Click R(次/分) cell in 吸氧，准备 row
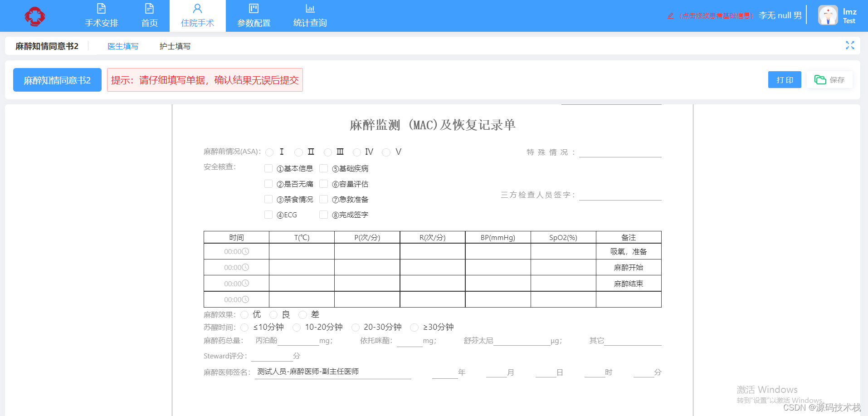Viewport: 868px width, 416px height. (433, 251)
